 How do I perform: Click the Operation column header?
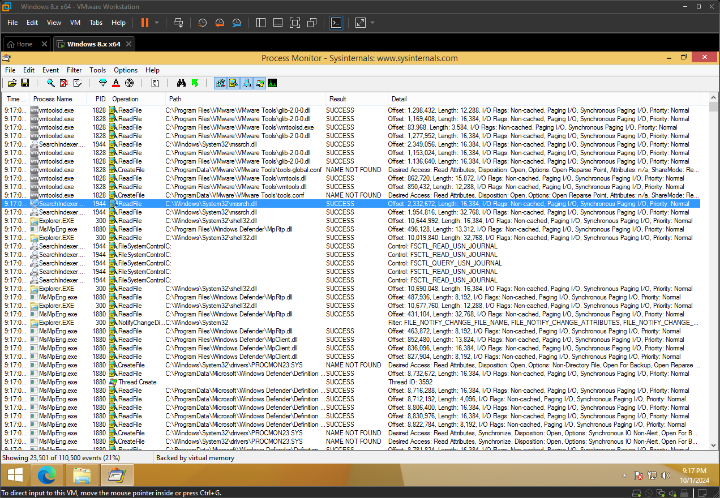click(137, 99)
